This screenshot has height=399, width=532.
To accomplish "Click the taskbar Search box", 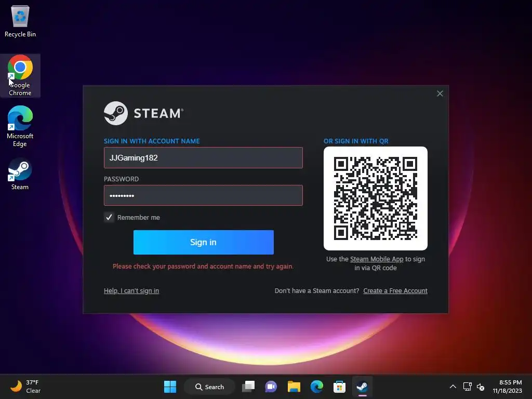I will click(210, 387).
